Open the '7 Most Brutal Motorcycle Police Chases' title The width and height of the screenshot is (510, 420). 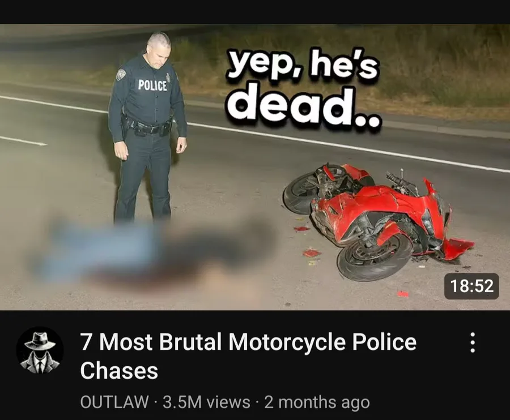click(248, 356)
